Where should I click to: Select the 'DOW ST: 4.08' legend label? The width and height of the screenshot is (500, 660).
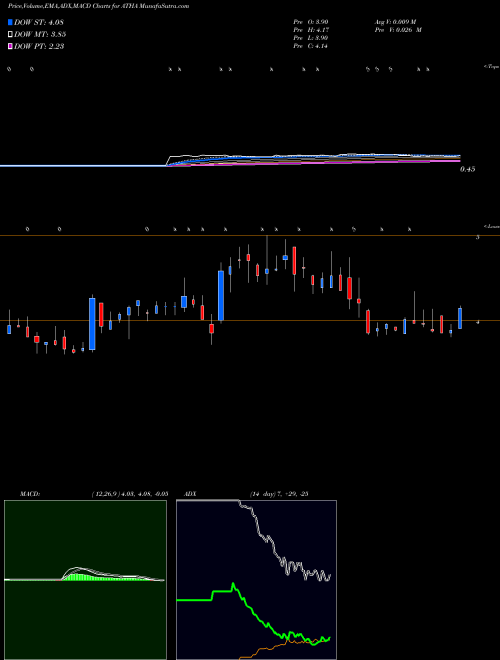(x=39, y=22)
